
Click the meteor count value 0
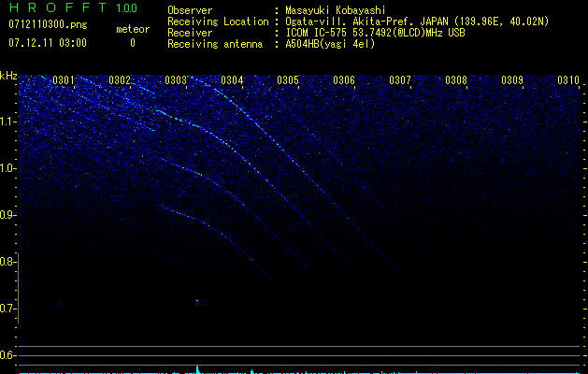coord(133,43)
